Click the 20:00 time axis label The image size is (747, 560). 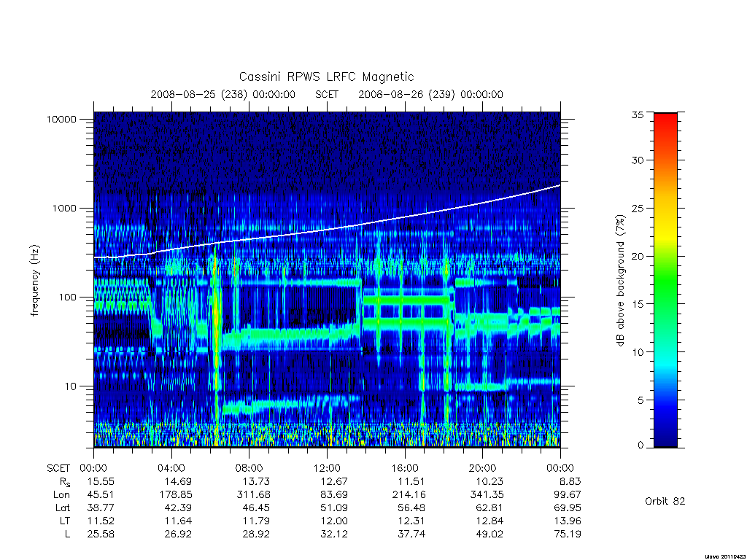482,468
